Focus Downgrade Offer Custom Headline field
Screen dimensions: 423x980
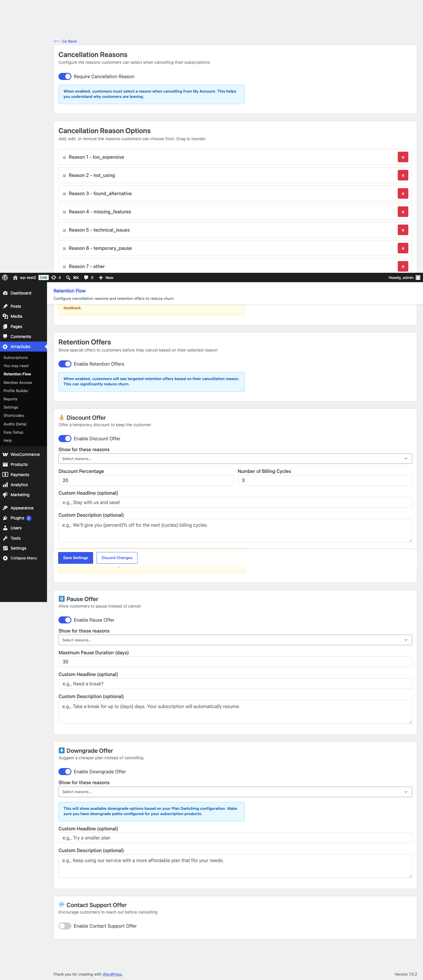click(x=235, y=838)
